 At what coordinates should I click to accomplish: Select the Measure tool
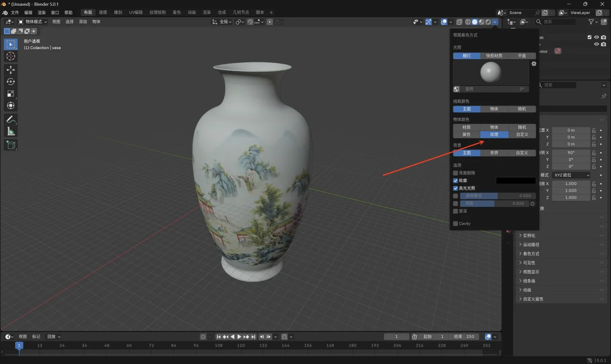pos(11,131)
